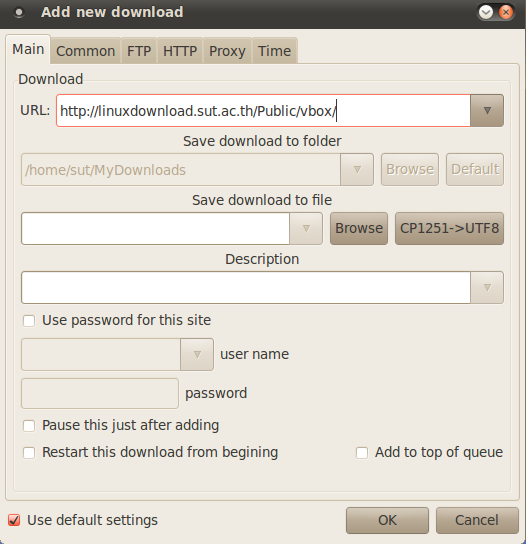Toggle Restart this download from begining
526x544 pixels.
(29, 453)
